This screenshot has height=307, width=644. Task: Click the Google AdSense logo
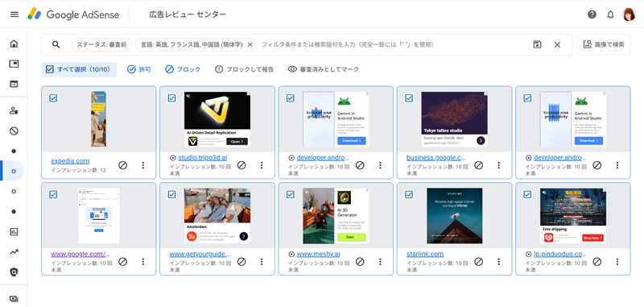(73, 15)
